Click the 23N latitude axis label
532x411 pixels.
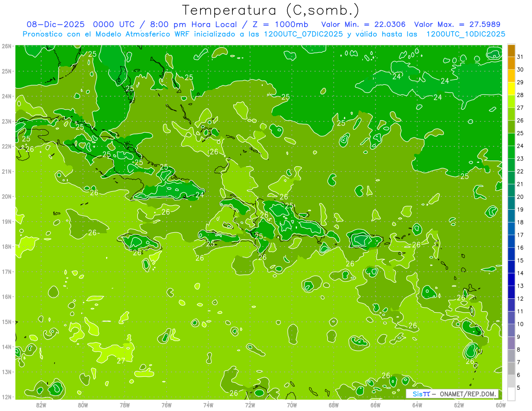[x=7, y=121]
